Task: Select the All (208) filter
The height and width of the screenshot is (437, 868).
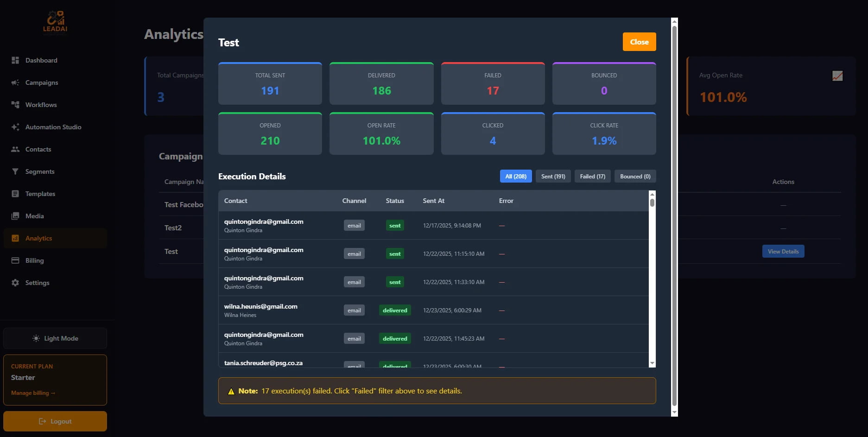Action: (515, 176)
